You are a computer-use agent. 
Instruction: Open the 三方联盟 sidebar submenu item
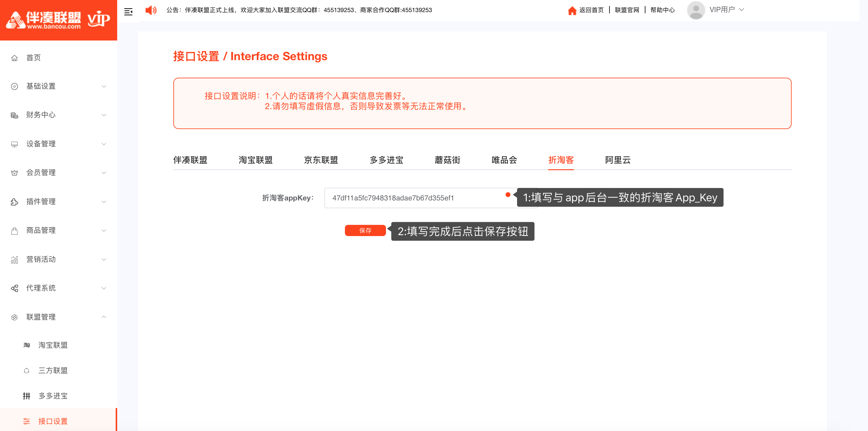click(53, 371)
